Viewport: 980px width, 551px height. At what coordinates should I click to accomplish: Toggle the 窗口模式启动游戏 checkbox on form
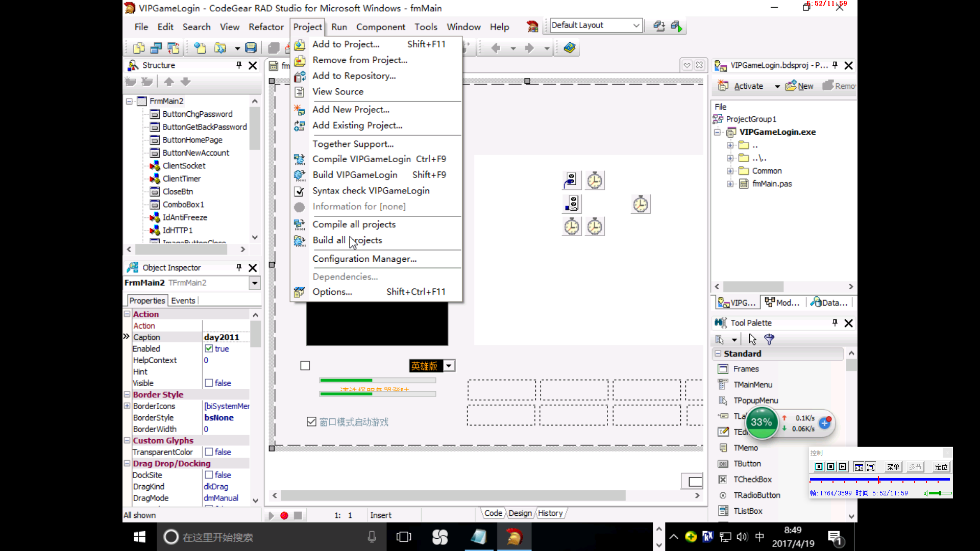coord(311,421)
